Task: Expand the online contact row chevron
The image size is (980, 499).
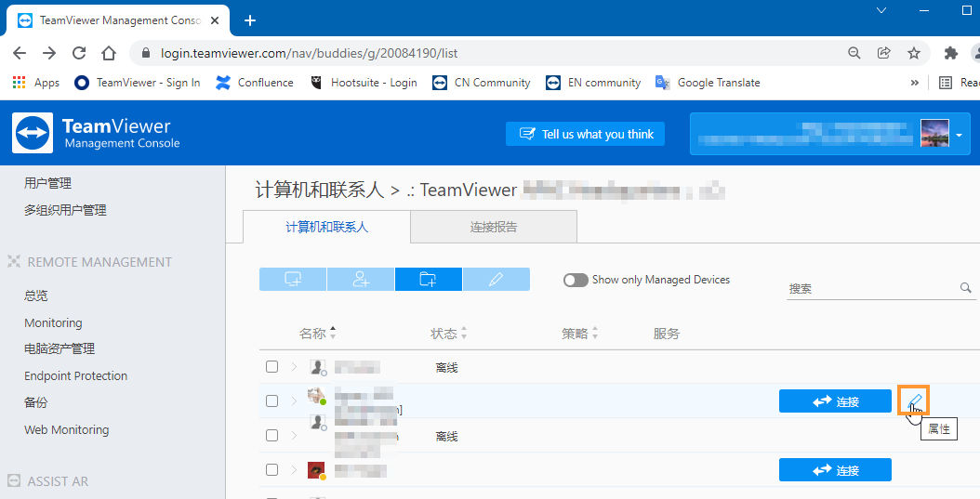Action: click(x=294, y=401)
